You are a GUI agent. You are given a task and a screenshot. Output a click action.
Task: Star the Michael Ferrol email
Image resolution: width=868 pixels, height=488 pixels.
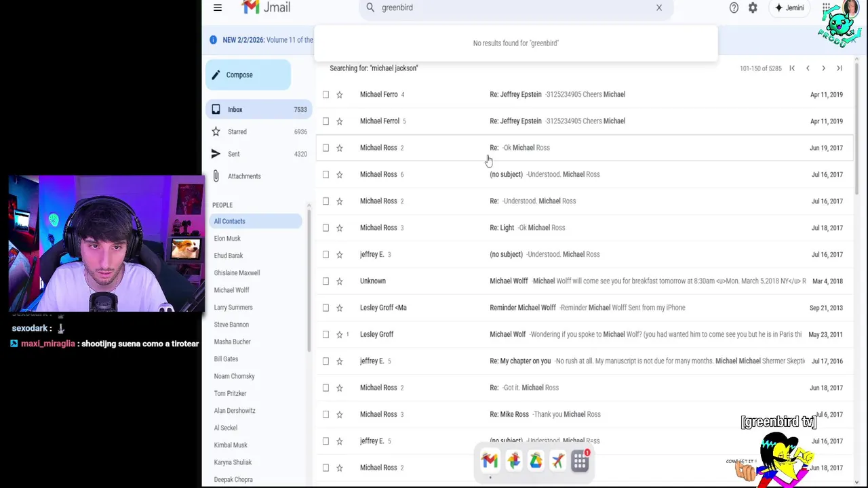(340, 121)
